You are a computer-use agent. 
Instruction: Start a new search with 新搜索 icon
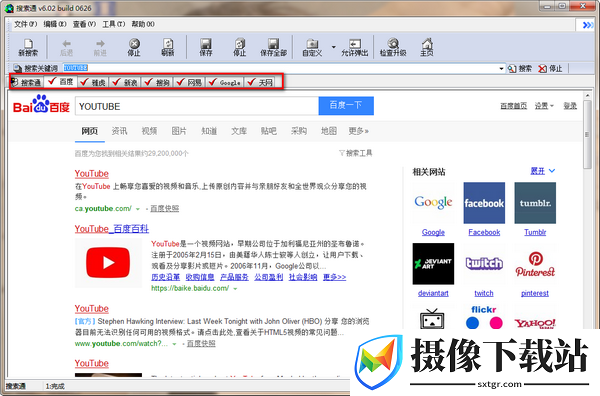(x=28, y=47)
